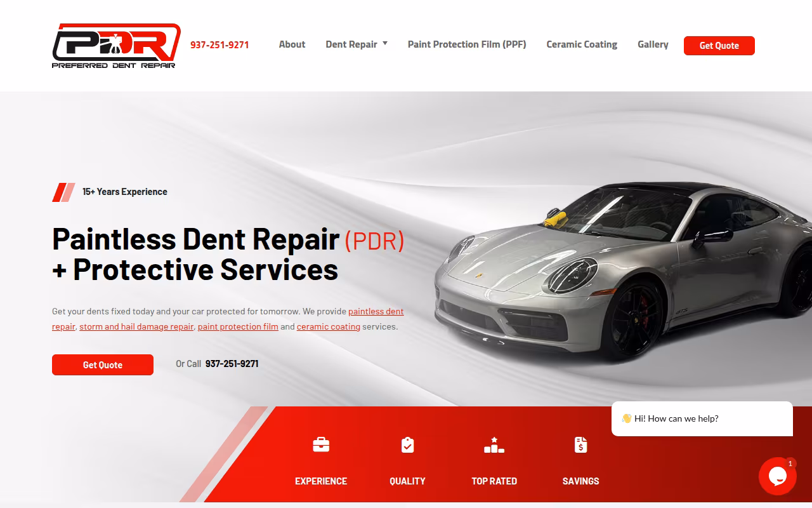
Task: Click the waving hand emoji in chat prompt
Action: pyautogui.click(x=627, y=418)
